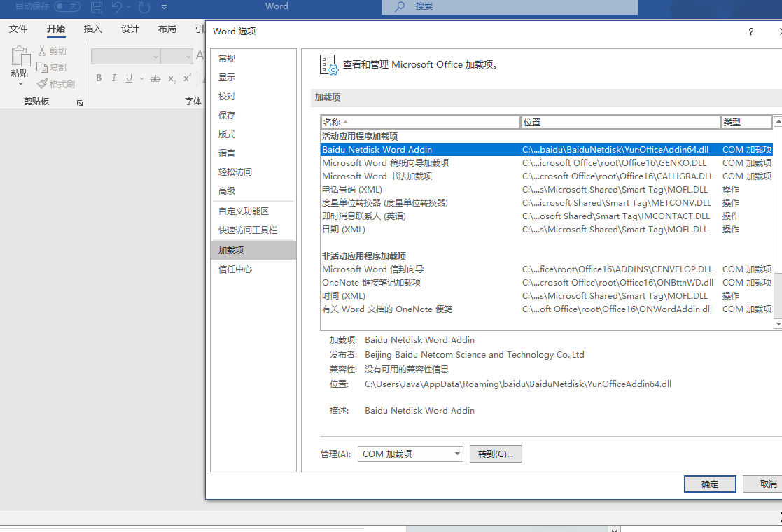Click the 转到(G)... button
Image resolution: width=782 pixels, height=532 pixels.
(496, 454)
